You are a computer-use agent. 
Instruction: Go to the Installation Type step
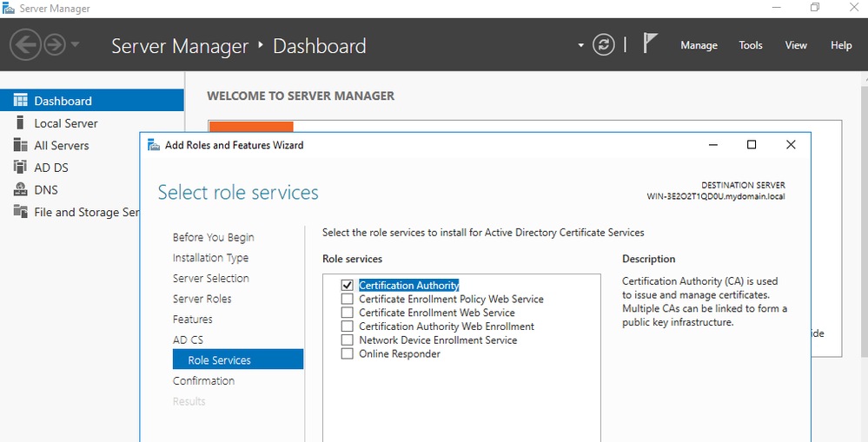[210, 258]
